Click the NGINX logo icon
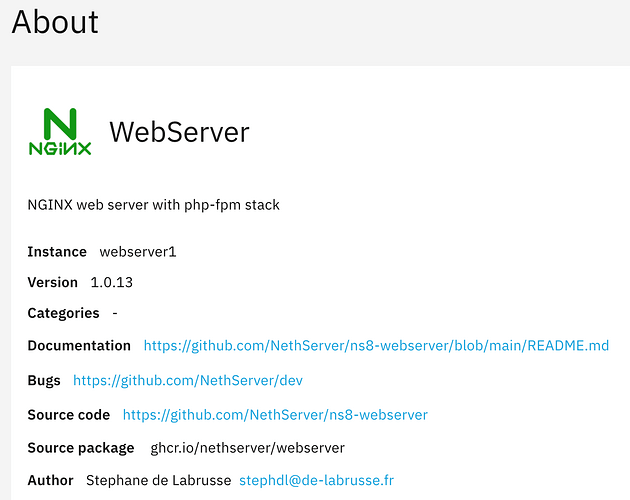Image resolution: width=630 pixels, height=500 pixels. [60, 131]
